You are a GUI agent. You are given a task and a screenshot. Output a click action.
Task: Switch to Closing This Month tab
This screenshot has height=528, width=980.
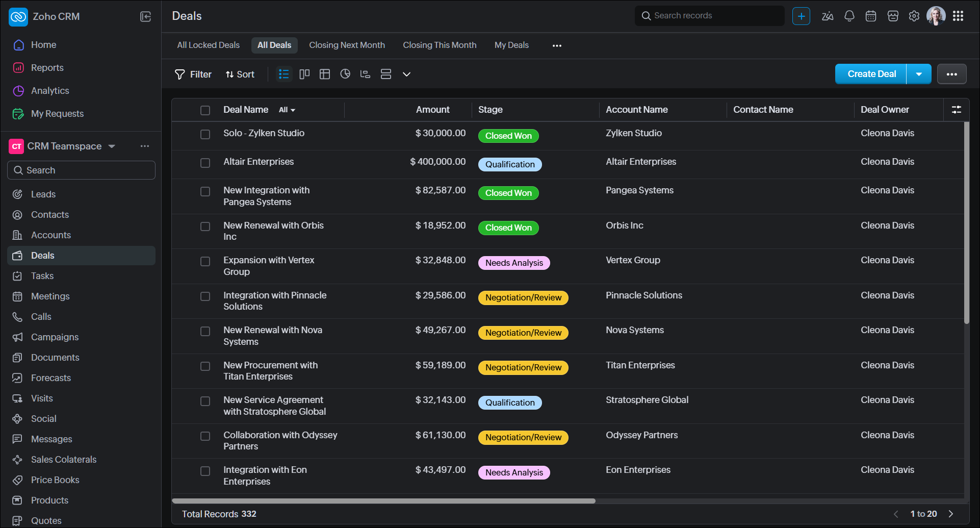pyautogui.click(x=440, y=45)
